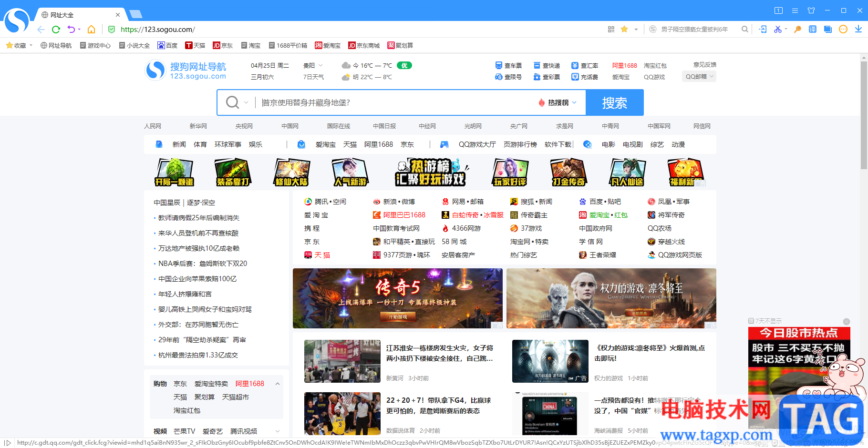The height and width of the screenshot is (448, 868).
Task: Open the blue window tool icon
Action: (828, 30)
